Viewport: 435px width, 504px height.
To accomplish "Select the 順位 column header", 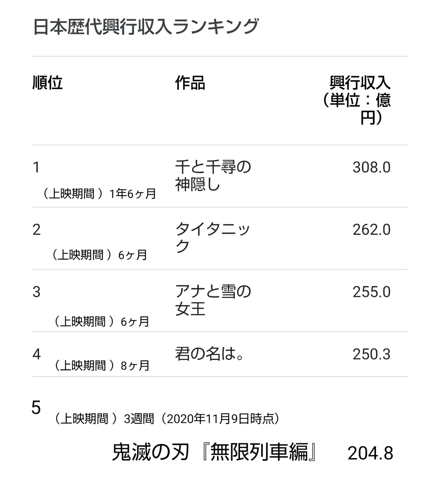I will [x=48, y=83].
